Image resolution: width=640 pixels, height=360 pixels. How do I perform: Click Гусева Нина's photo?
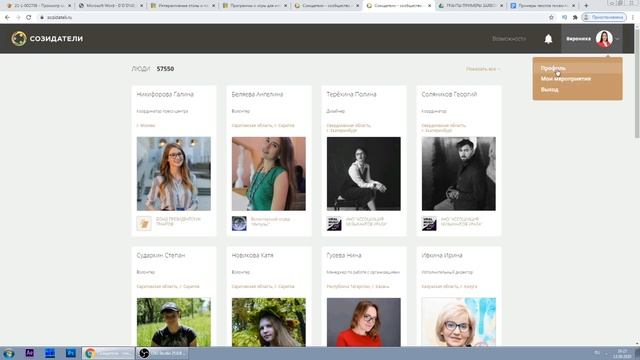click(x=364, y=322)
